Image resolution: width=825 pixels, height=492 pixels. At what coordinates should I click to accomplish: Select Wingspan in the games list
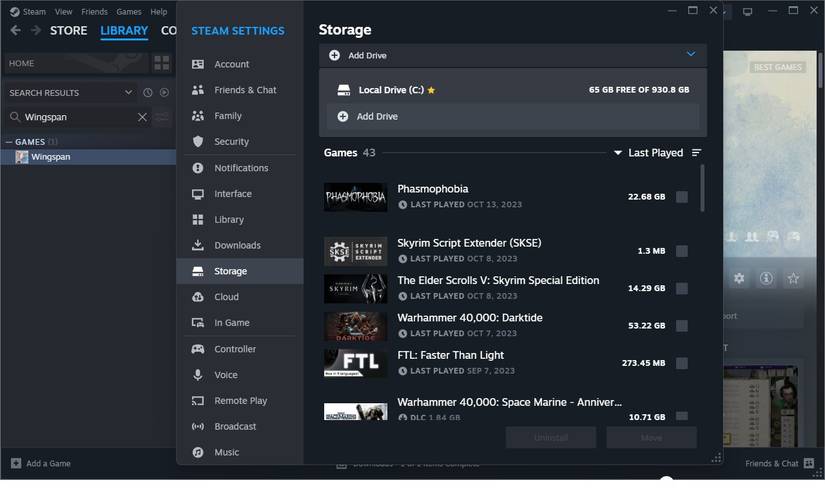click(x=50, y=157)
